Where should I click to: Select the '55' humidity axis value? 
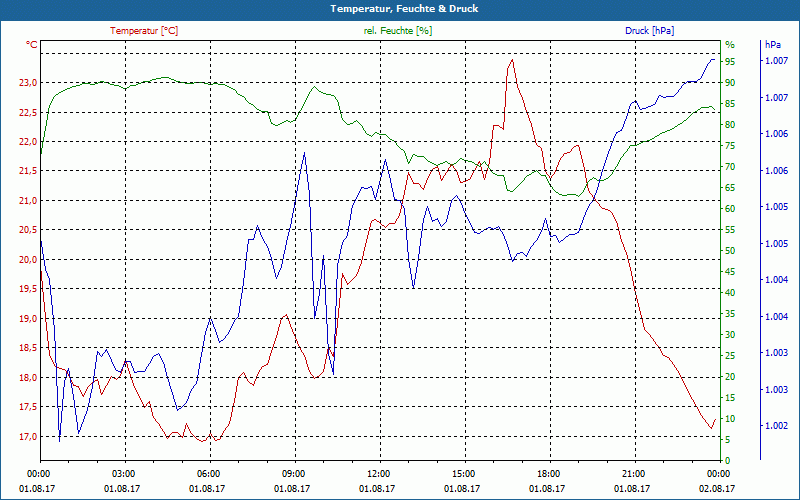[730, 230]
